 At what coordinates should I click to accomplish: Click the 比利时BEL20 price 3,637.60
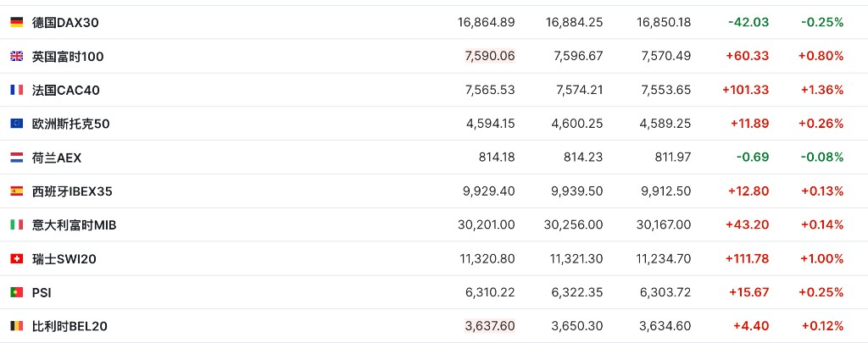(490, 326)
